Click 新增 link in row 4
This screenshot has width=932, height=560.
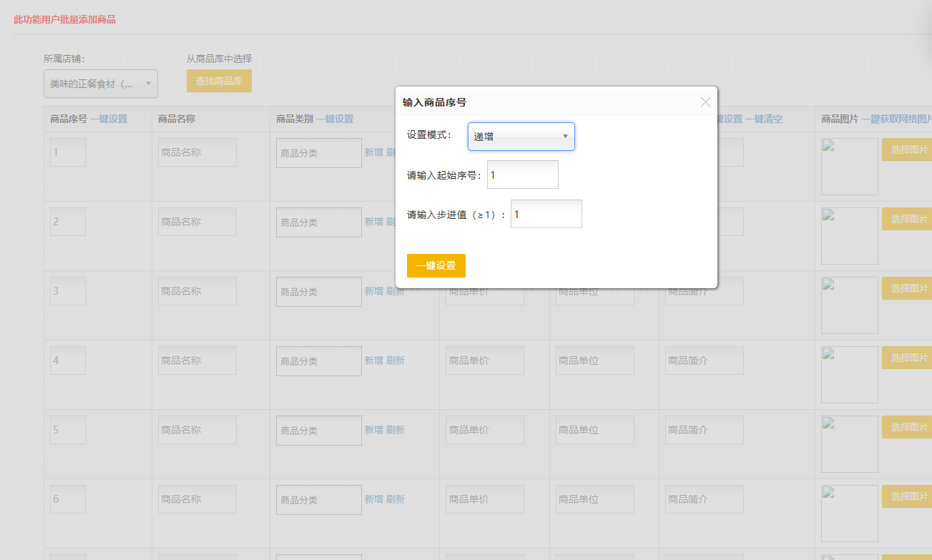coord(374,360)
